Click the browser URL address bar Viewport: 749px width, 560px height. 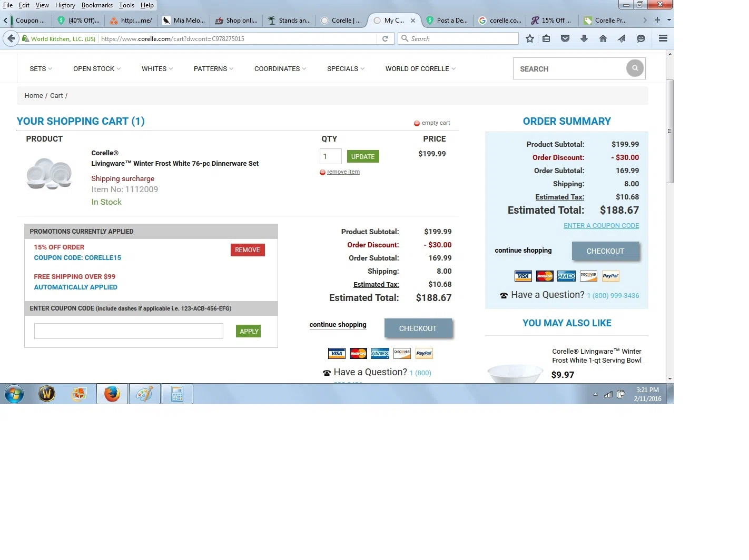pos(237,38)
